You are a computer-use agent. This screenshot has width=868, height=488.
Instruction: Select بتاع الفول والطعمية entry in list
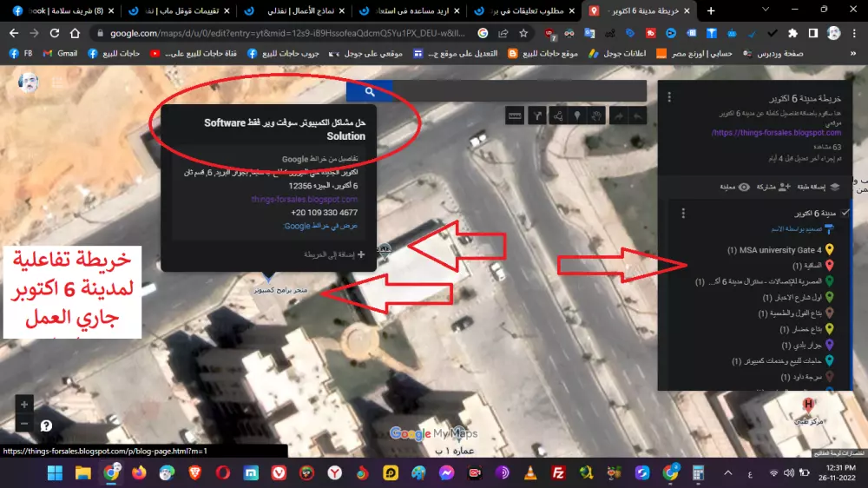tap(790, 313)
